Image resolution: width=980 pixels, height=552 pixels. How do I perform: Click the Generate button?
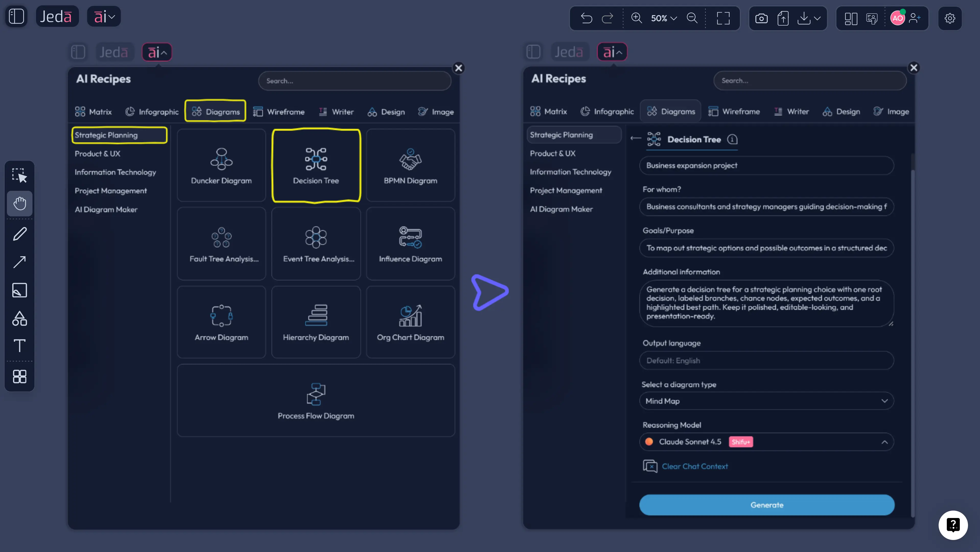pyautogui.click(x=766, y=505)
